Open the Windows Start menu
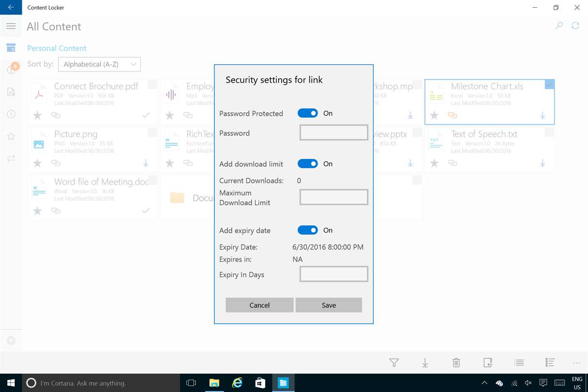Viewport: 588px width, 392px height. [11, 383]
